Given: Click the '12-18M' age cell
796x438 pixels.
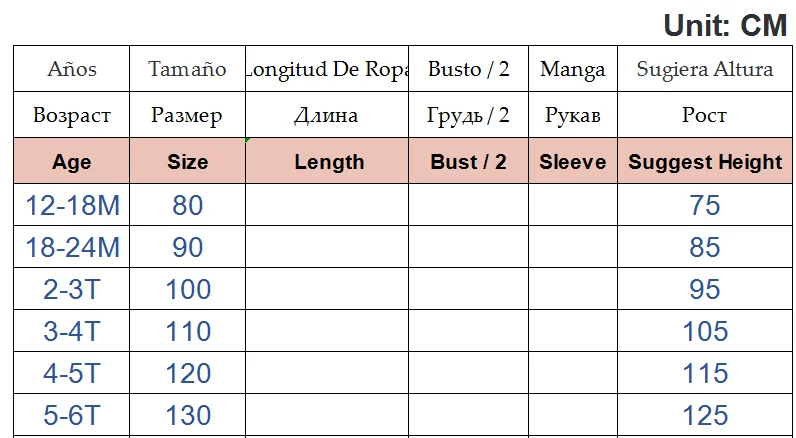Looking at the screenshot, I should click(71, 206).
